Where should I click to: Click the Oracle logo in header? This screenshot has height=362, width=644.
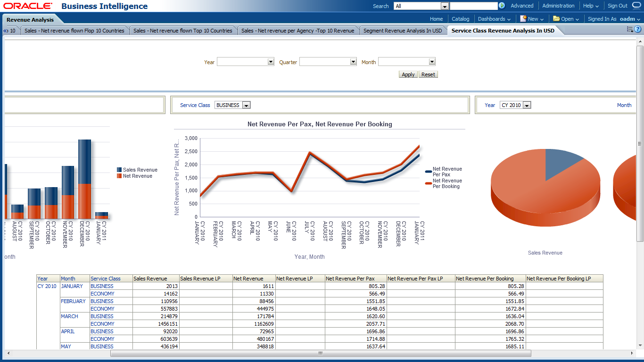(28, 6)
